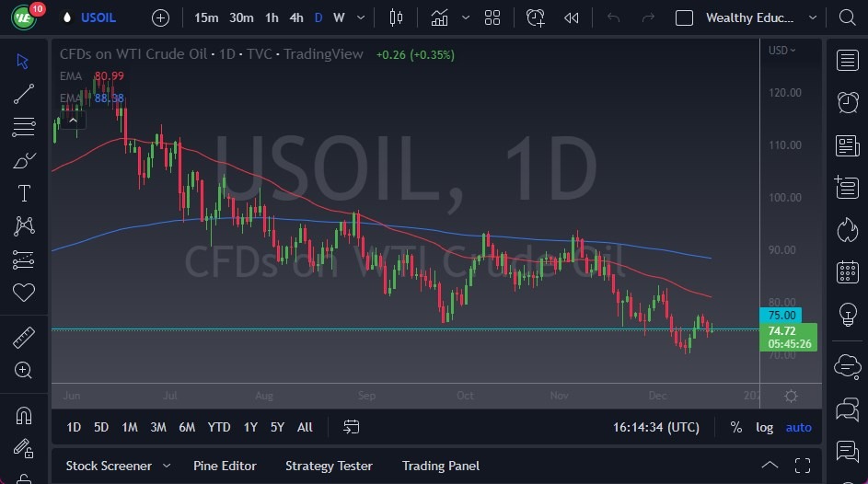Open the indicators menu
The image size is (868, 484).
click(440, 18)
